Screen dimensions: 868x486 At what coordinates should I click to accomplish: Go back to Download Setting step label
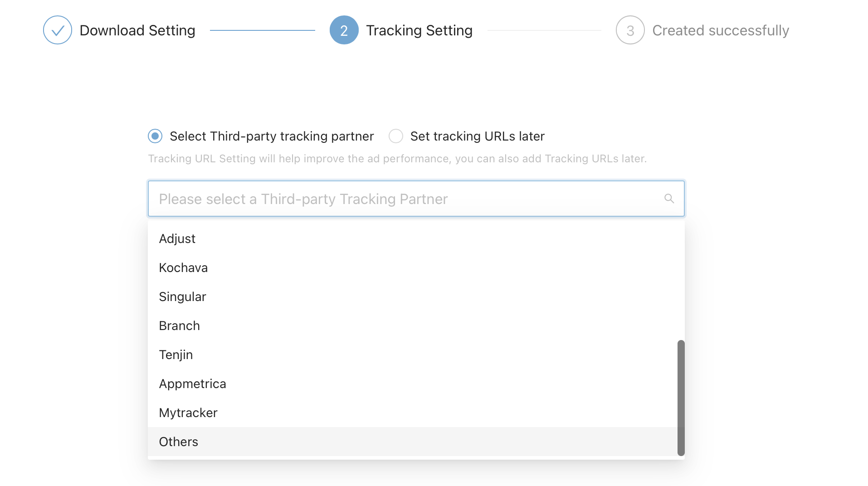[x=137, y=30]
